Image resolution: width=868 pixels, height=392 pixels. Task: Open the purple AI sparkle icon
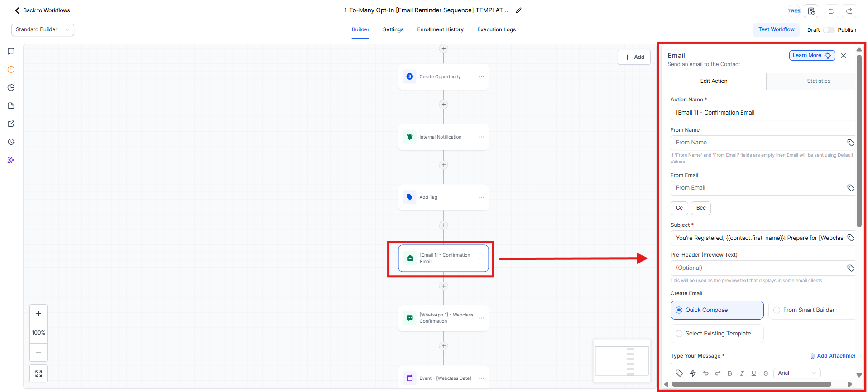point(11,160)
